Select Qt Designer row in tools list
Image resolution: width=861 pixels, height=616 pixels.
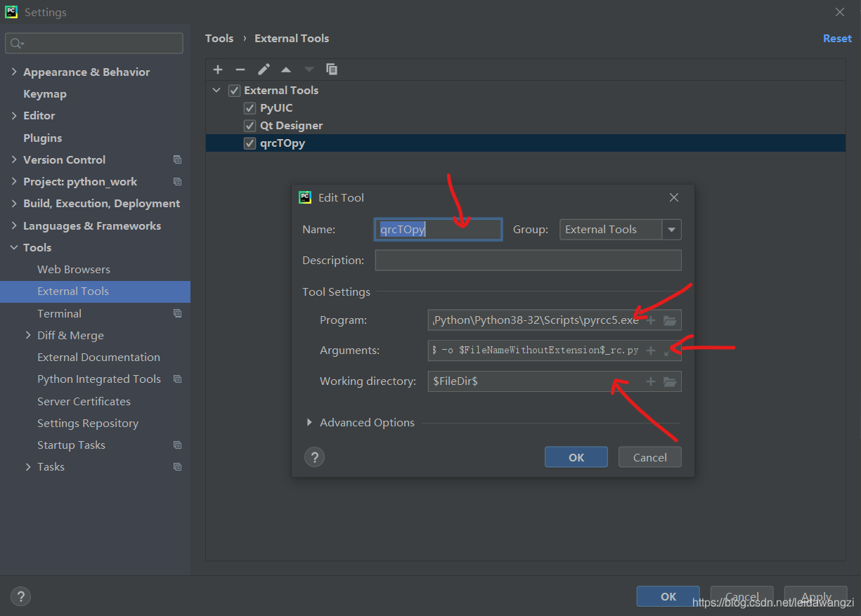click(x=526, y=126)
